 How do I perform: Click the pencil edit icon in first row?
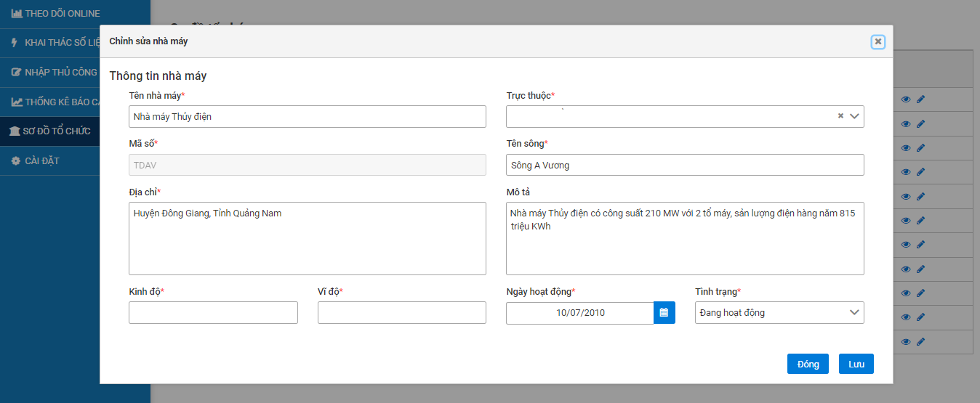920,99
